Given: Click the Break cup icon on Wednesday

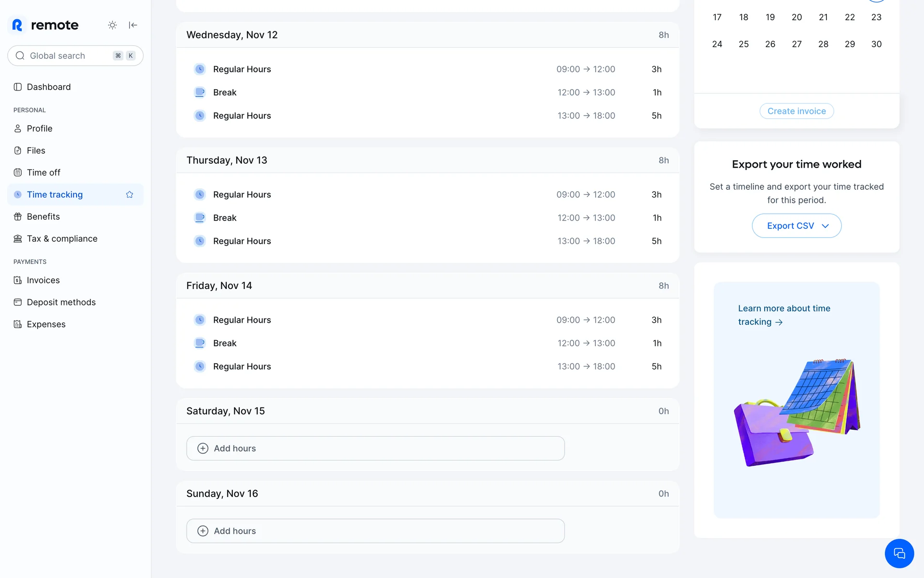Looking at the screenshot, I should click(x=200, y=92).
